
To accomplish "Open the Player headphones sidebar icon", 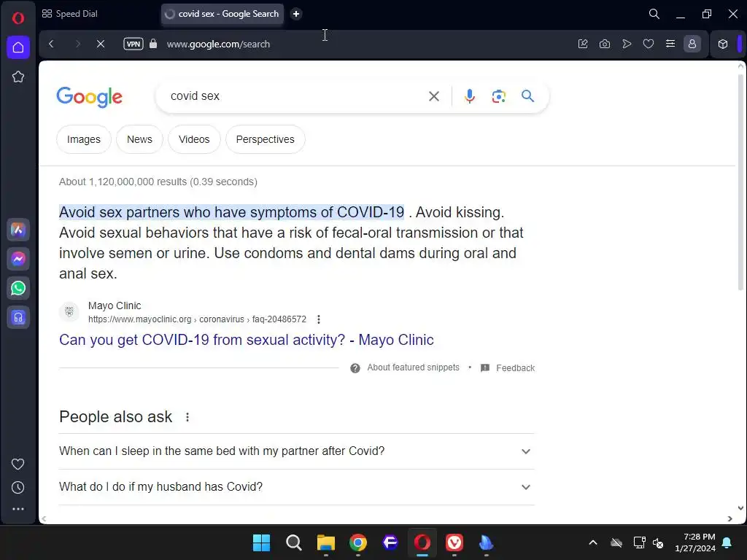I will pos(18,317).
